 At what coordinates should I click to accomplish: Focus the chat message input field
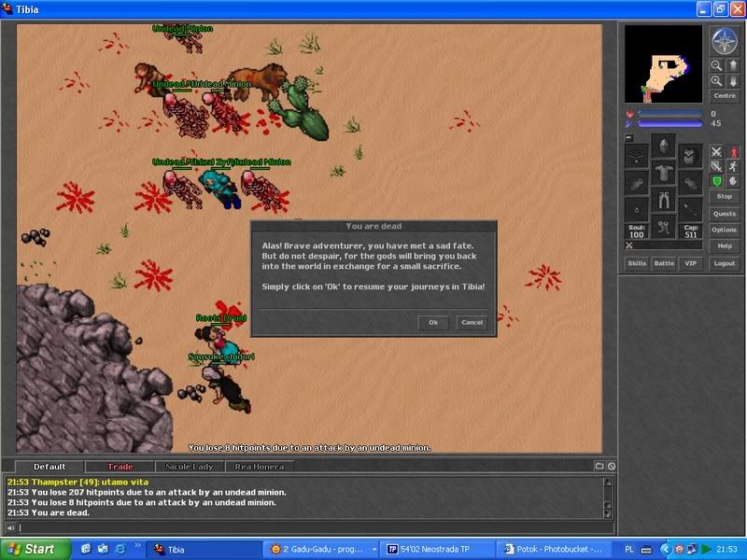(316, 527)
